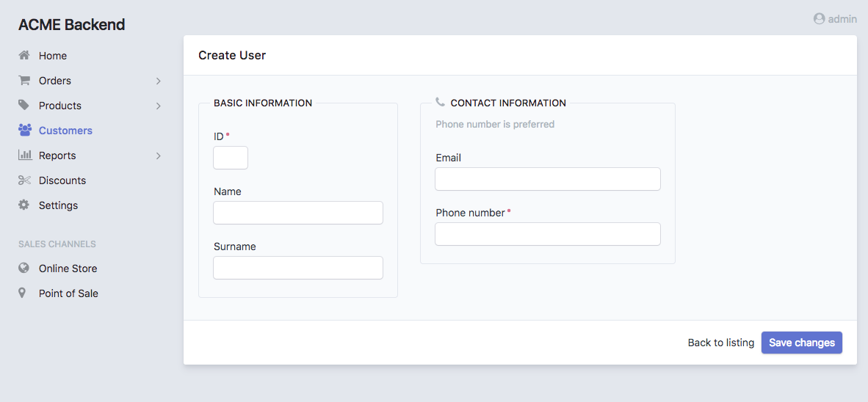The width and height of the screenshot is (868, 402).
Task: Click the Discounts scissors icon
Action: (x=24, y=180)
